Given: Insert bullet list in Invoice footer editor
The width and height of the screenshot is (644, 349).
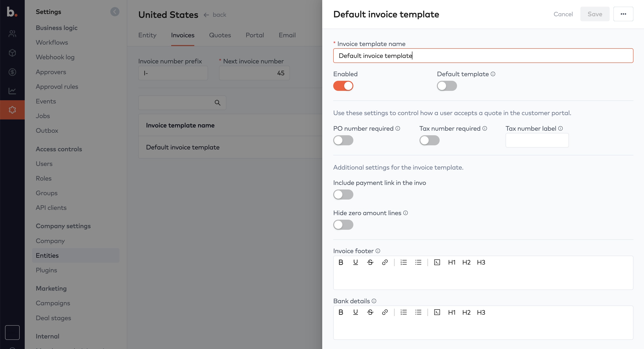Looking at the screenshot, I should pyautogui.click(x=418, y=262).
